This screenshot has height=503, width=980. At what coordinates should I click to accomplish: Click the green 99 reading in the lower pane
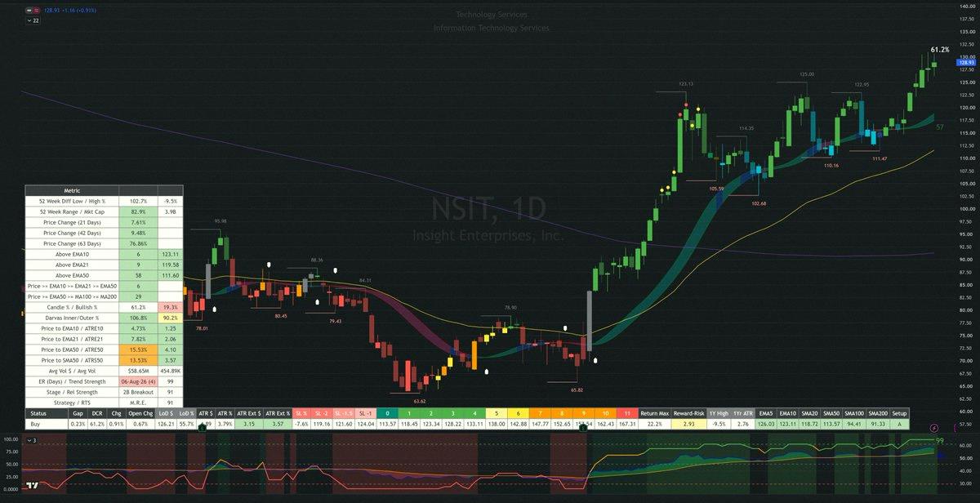939,441
